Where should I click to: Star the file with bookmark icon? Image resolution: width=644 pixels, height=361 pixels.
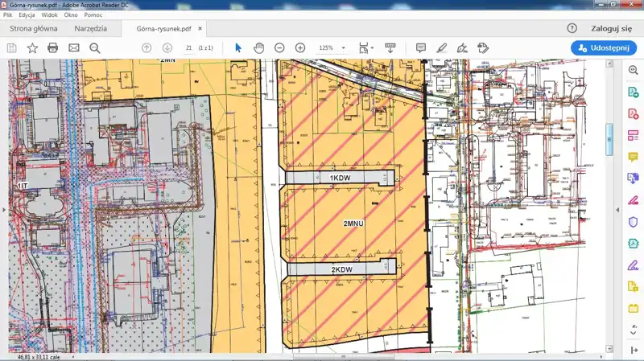[32, 48]
